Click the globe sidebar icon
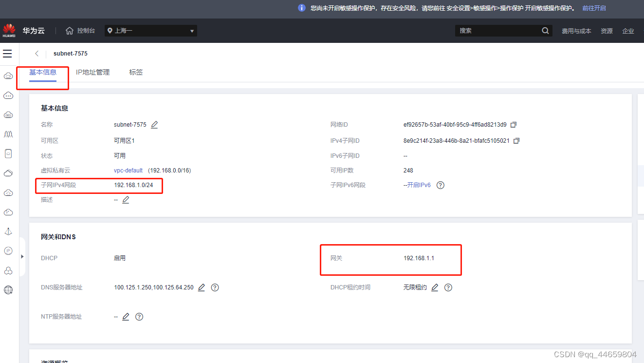Screen dimensions: 644x363 pyautogui.click(x=8, y=290)
